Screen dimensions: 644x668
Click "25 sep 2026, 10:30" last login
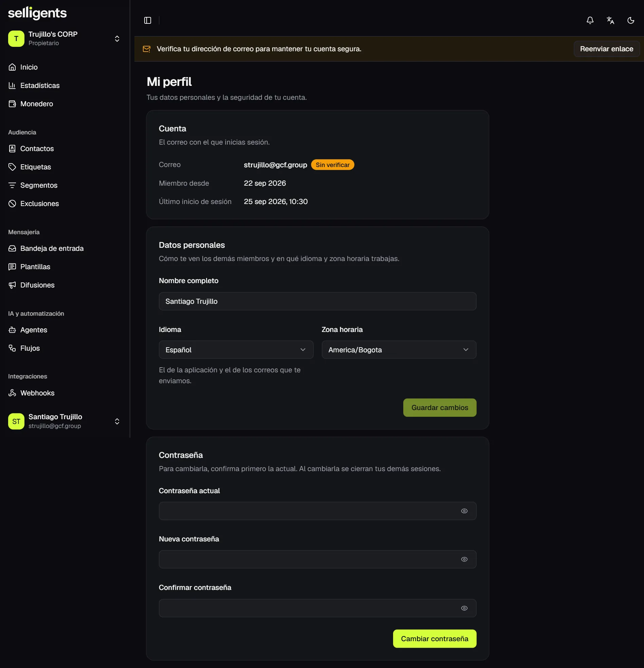click(276, 202)
